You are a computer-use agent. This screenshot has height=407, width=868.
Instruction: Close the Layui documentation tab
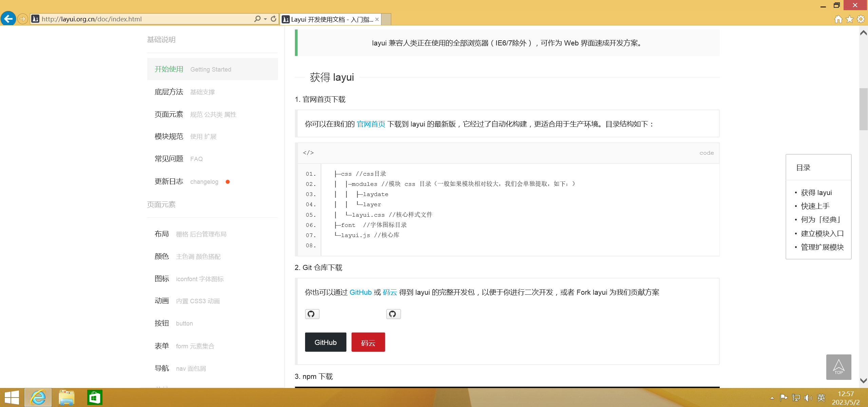click(x=377, y=19)
